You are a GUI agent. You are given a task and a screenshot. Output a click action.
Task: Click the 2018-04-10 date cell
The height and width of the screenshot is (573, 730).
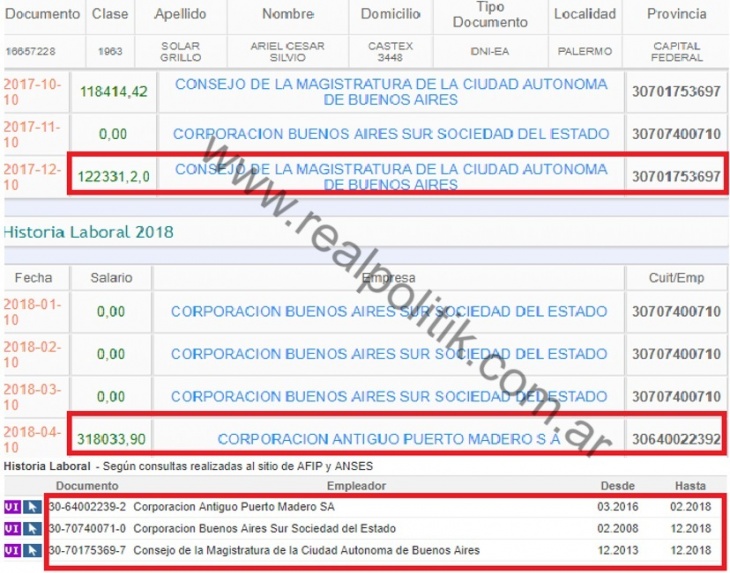point(32,439)
